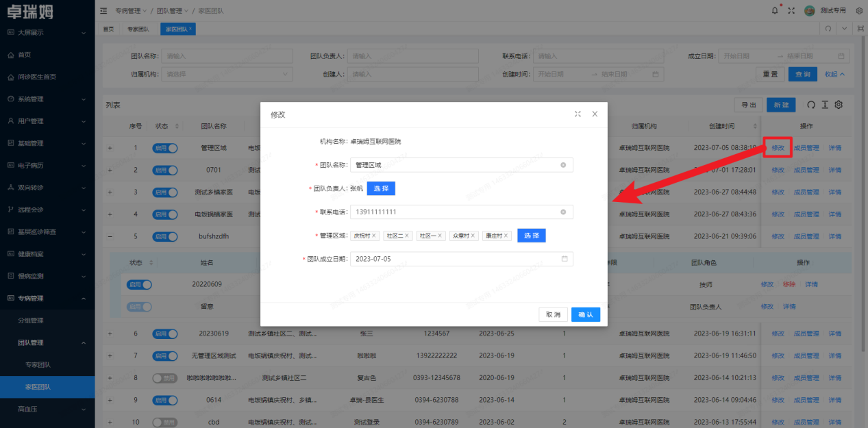
Task: Collapse row 5 bufshzdfh with minus sign
Action: coord(110,236)
